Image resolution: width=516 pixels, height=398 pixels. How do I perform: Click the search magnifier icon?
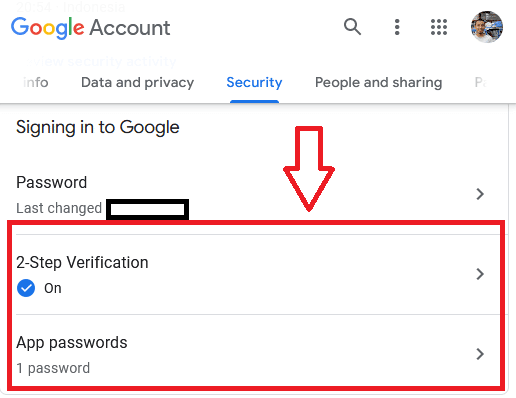pyautogui.click(x=352, y=27)
